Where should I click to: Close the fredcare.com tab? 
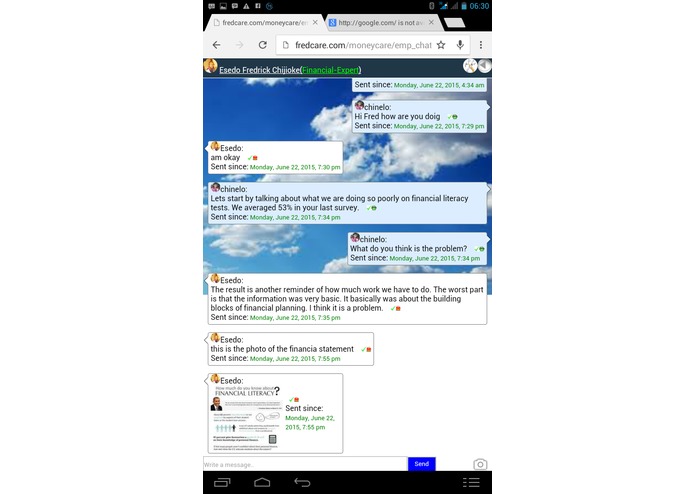[315, 22]
